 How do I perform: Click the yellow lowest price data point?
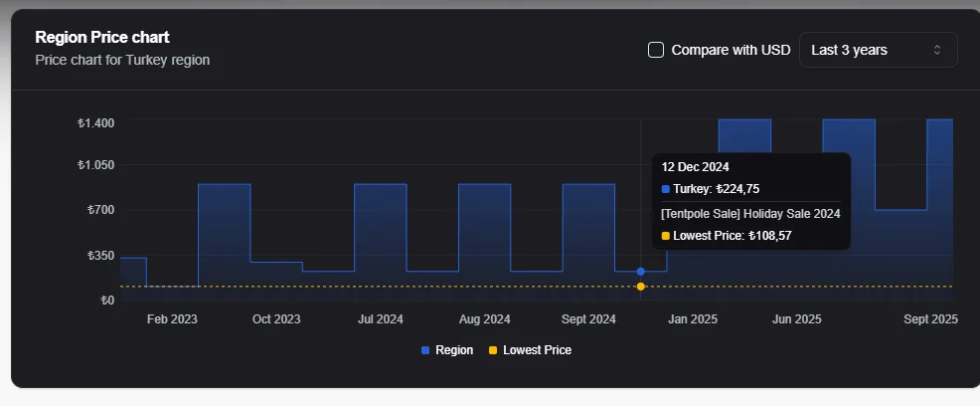tap(641, 287)
